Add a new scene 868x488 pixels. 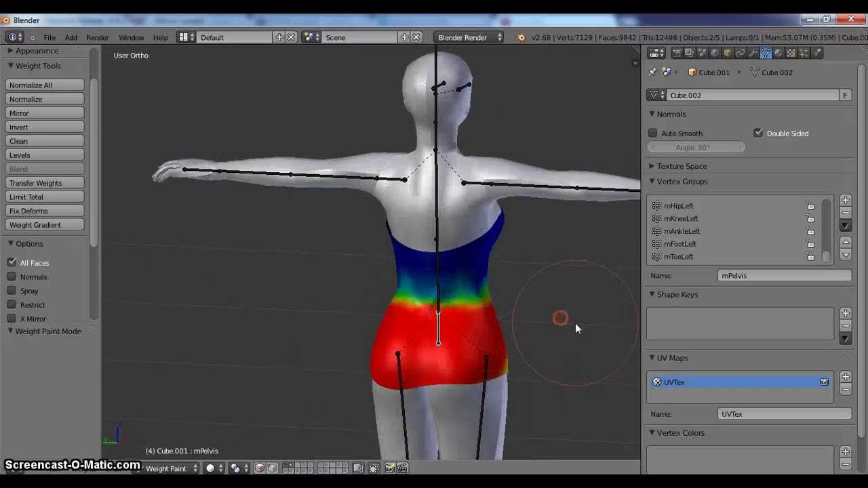click(405, 37)
